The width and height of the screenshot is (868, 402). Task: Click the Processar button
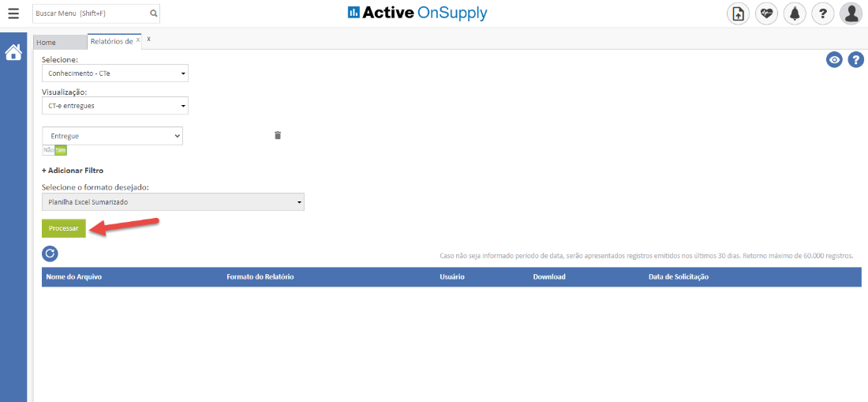click(64, 228)
